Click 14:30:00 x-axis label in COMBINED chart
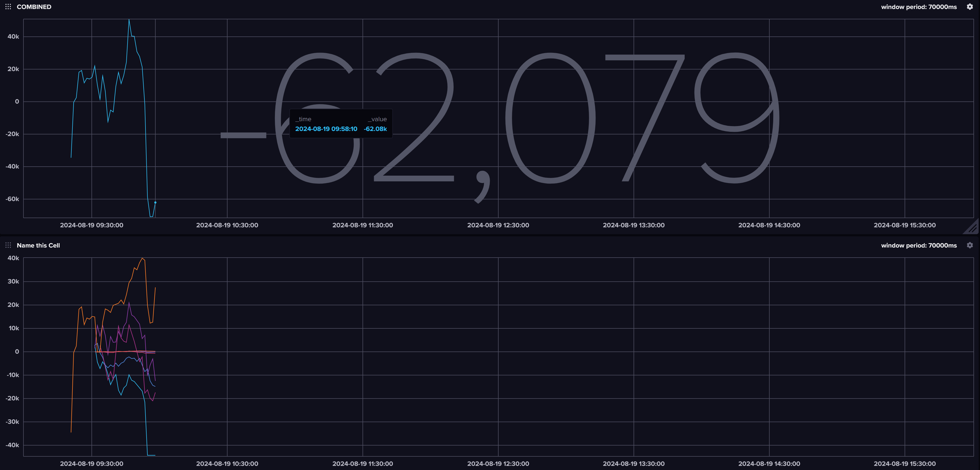The height and width of the screenshot is (470, 980). tap(769, 225)
